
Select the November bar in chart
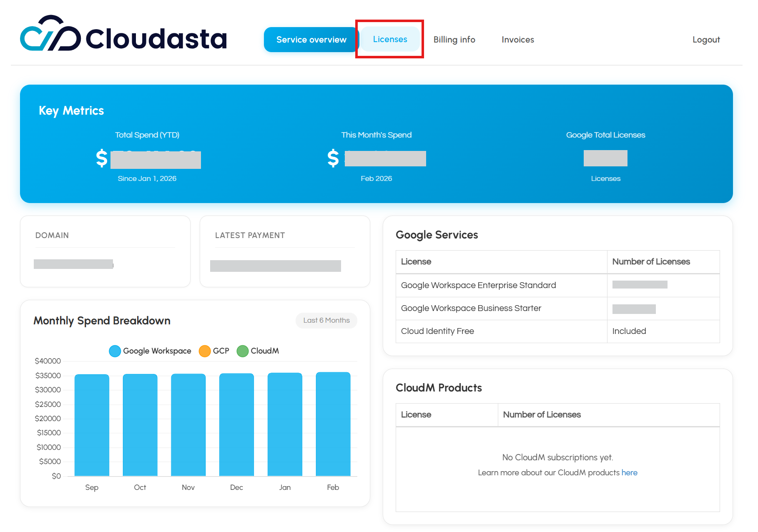[x=188, y=424]
